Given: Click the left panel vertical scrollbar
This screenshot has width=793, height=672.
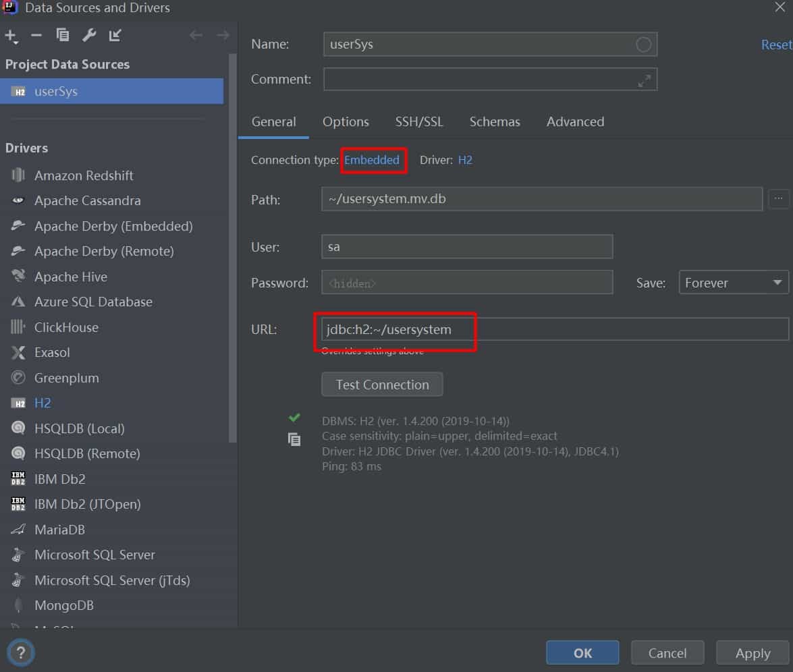Looking at the screenshot, I should [233, 248].
